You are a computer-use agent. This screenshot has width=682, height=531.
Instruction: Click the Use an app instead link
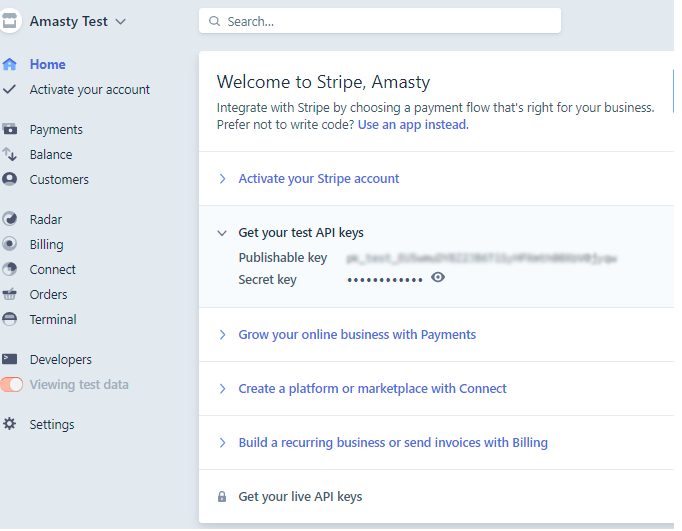point(413,125)
